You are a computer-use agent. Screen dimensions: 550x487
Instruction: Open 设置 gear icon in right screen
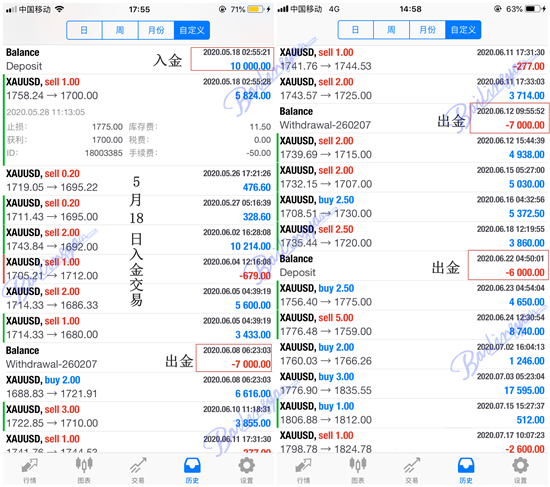tap(520, 469)
